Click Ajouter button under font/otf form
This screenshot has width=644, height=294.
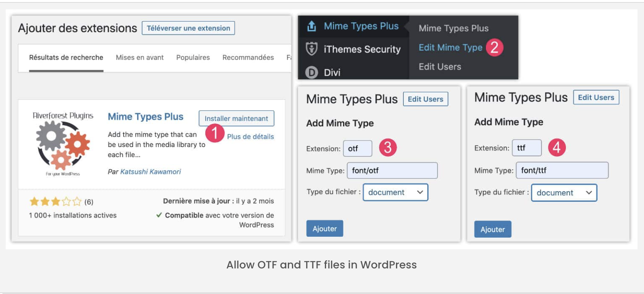[x=324, y=229]
